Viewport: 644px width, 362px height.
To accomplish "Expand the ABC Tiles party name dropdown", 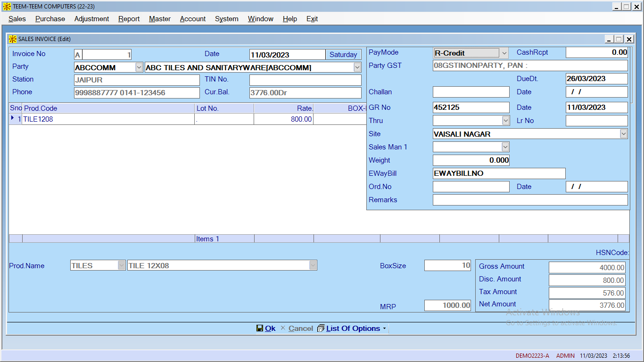I will pyautogui.click(x=357, y=67).
